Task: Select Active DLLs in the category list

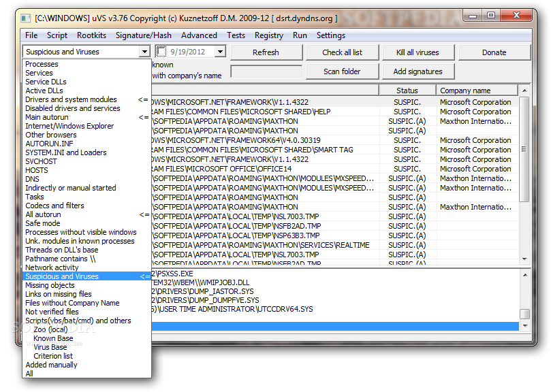Action: tap(86, 91)
